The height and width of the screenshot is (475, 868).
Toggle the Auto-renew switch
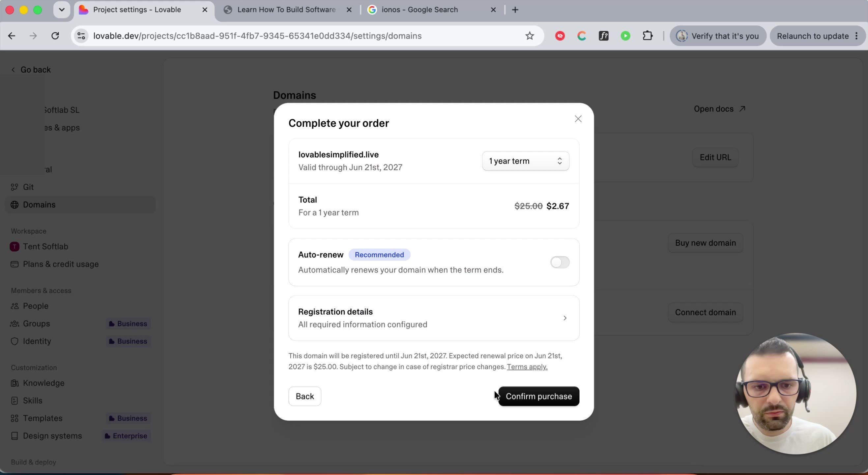(560, 262)
